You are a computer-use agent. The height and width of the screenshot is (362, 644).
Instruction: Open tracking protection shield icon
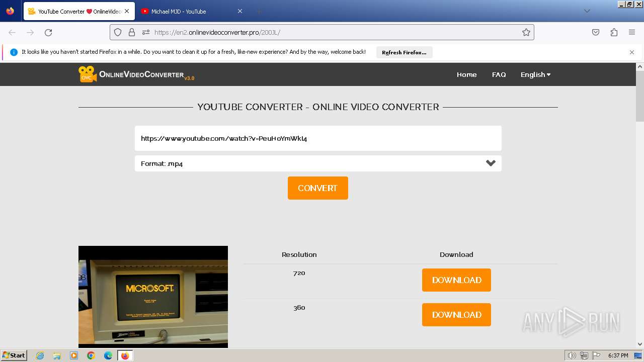click(118, 32)
